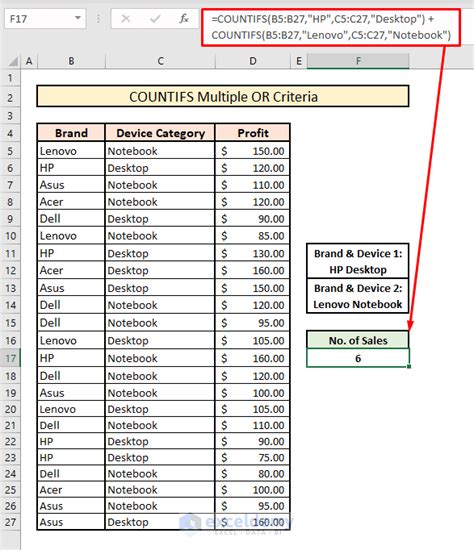Select cell B17 HP in row 17

point(71,358)
